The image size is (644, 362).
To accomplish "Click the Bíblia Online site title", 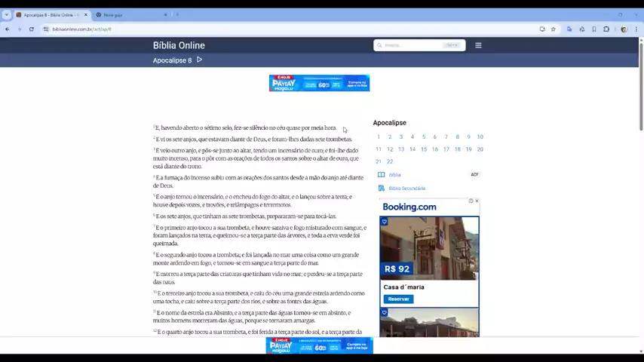I will [x=179, y=45].
